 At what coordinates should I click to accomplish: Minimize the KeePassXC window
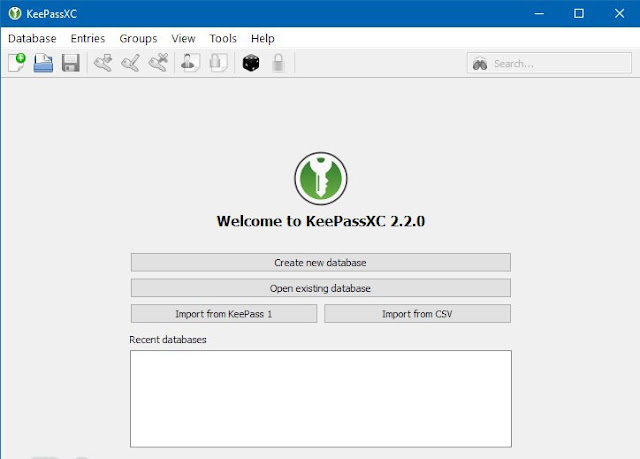tap(539, 13)
